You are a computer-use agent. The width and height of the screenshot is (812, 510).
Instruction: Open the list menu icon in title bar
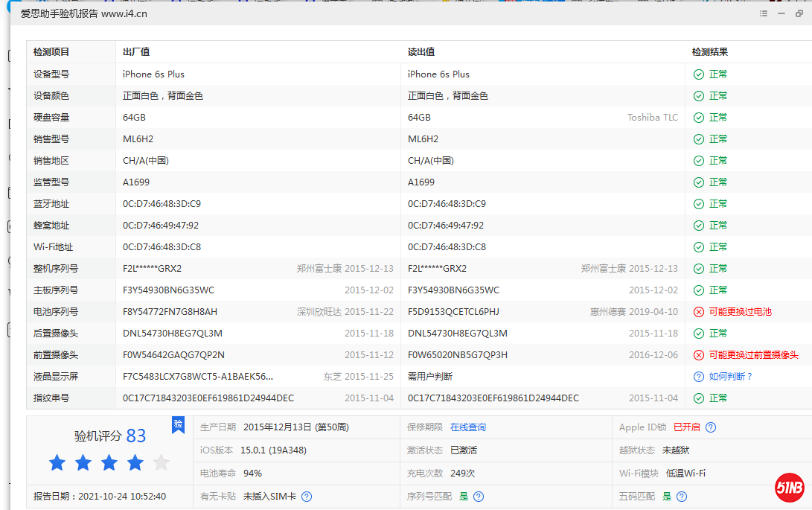click(763, 13)
